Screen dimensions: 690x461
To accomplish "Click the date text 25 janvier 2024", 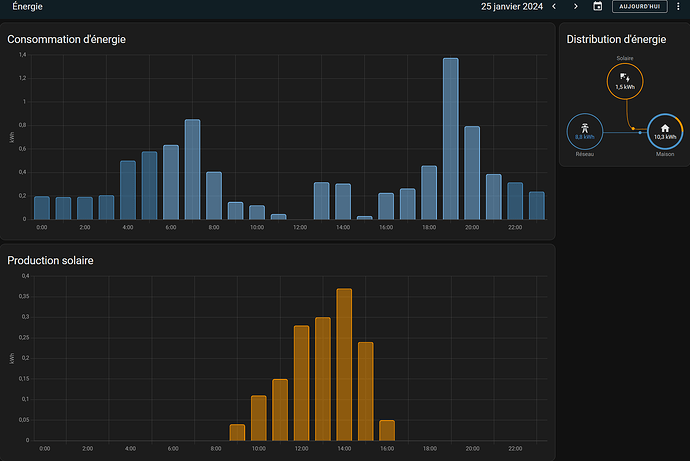I will click(512, 7).
